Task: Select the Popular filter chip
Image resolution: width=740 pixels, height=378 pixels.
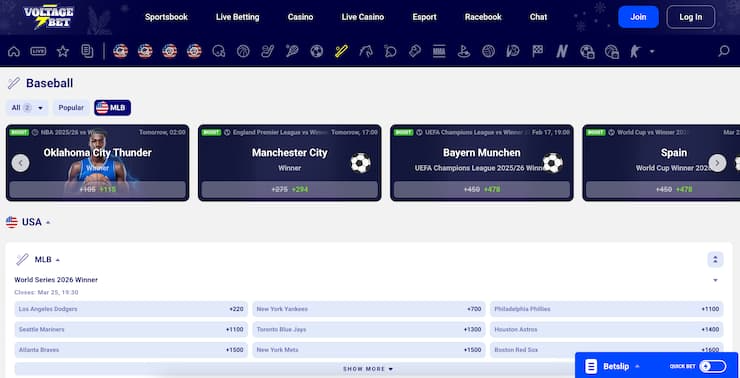Action: pyautogui.click(x=71, y=108)
